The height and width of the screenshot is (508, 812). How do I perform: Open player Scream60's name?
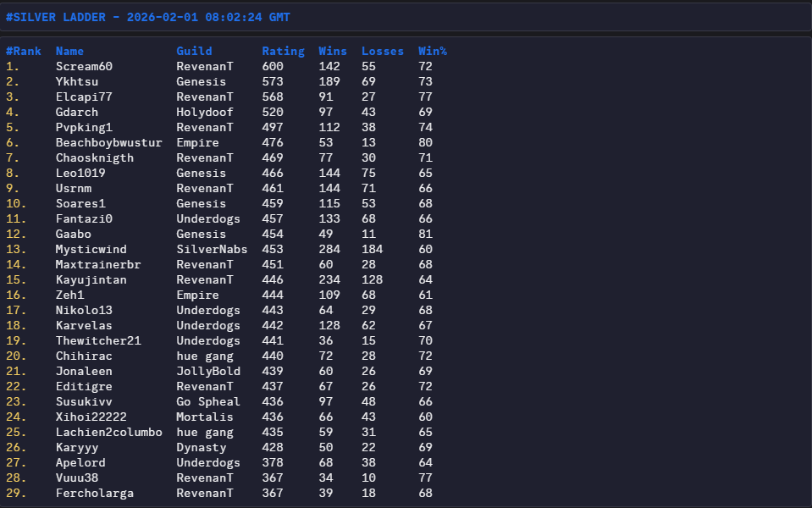84,66
